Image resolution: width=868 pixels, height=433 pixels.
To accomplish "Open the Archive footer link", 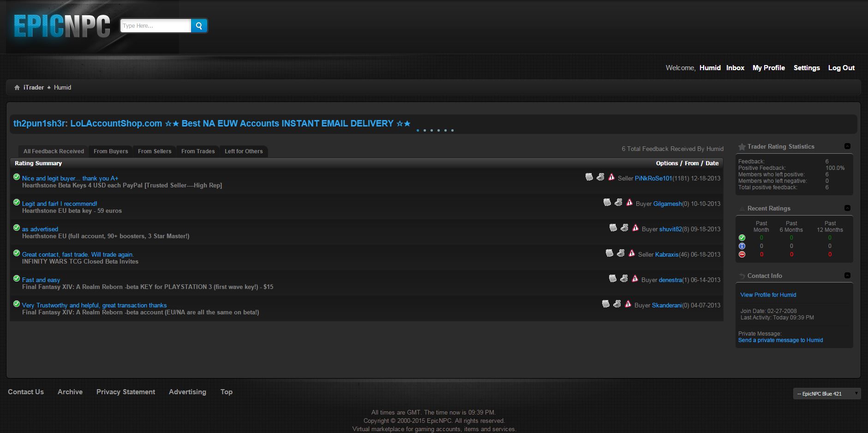I will click(70, 392).
